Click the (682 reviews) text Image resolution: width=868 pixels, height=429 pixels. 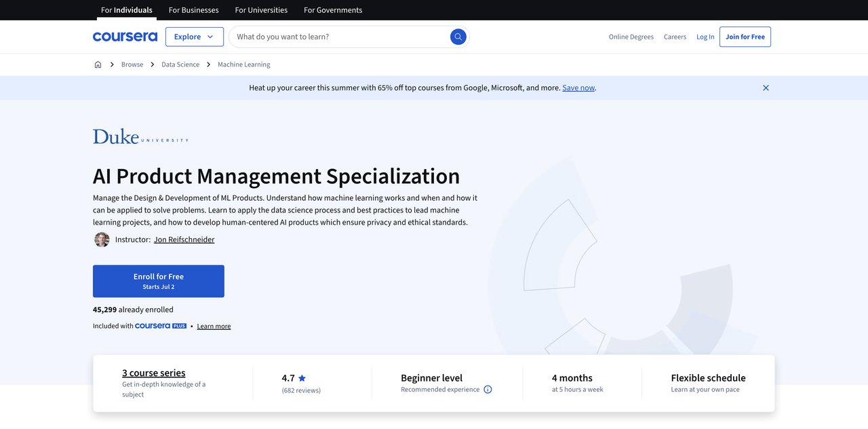[x=301, y=390]
